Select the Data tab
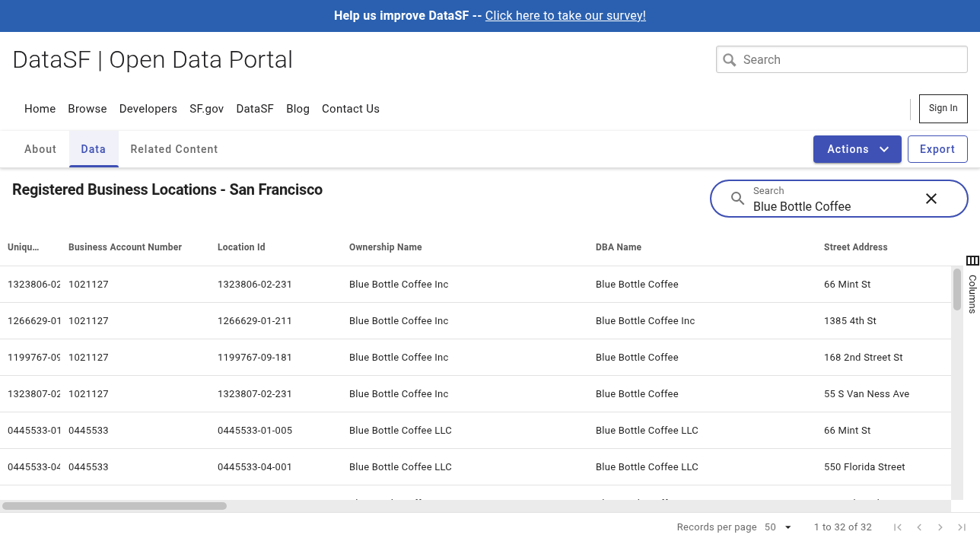980x541 pixels. pyautogui.click(x=94, y=149)
